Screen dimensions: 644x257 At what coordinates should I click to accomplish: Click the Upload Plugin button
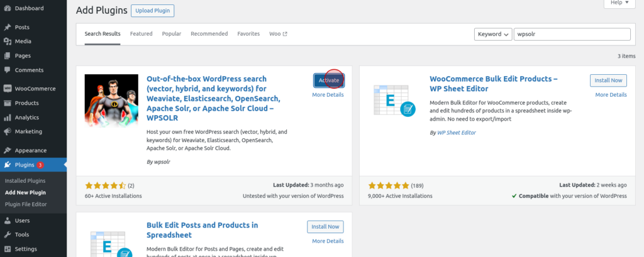153,11
